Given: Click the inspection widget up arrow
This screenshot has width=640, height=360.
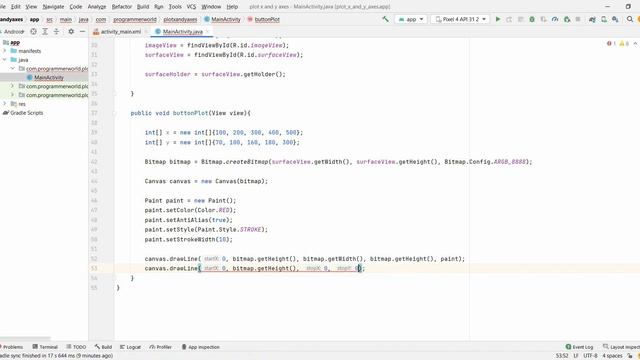Looking at the screenshot, I should [635, 44].
